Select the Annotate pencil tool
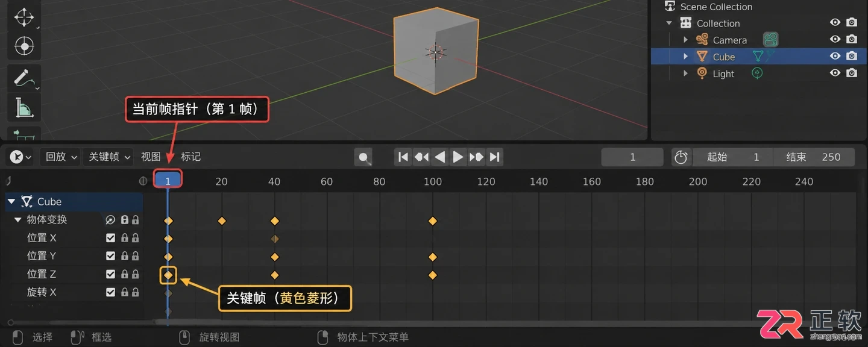868x347 pixels. point(24,78)
